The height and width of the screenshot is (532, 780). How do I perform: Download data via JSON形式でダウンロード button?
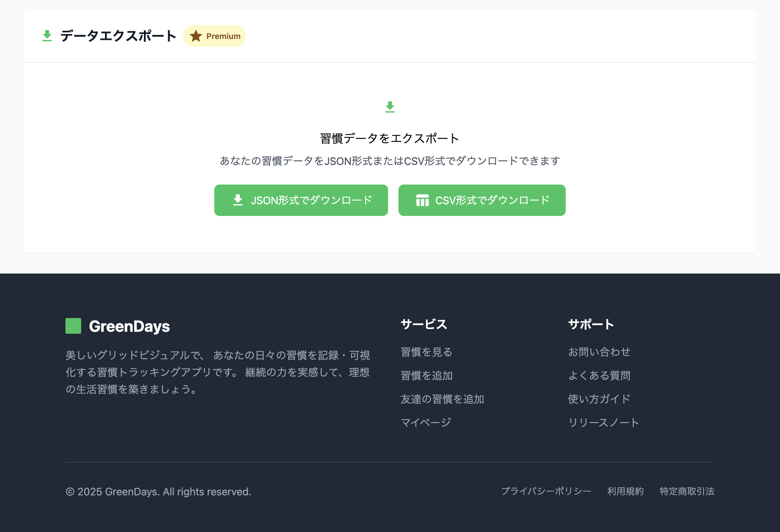point(301,200)
